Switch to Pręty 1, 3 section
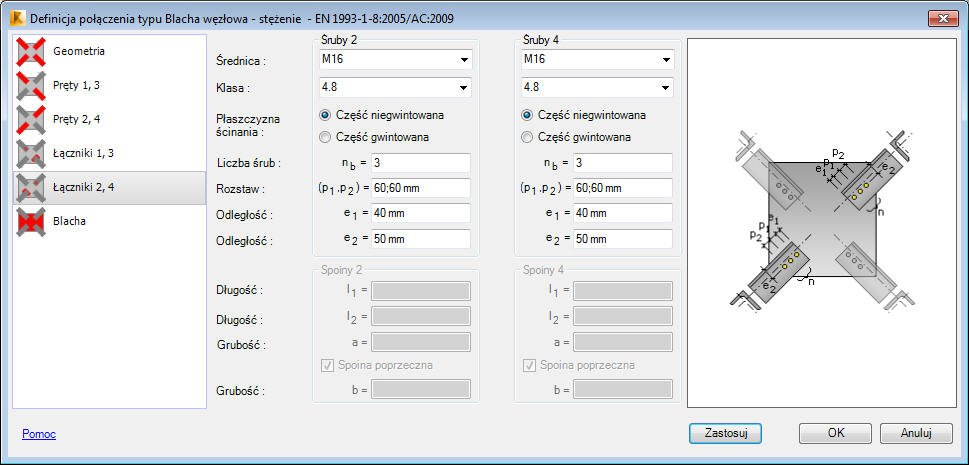Viewport: 969px width, 465px height. [x=77, y=85]
